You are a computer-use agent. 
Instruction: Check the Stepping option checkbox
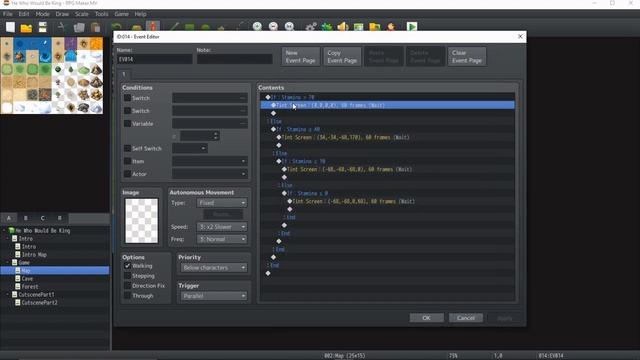[127, 276]
